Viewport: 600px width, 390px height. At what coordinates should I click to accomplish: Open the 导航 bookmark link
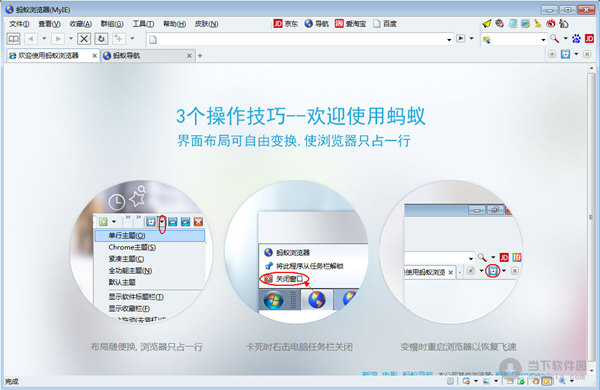click(316, 24)
